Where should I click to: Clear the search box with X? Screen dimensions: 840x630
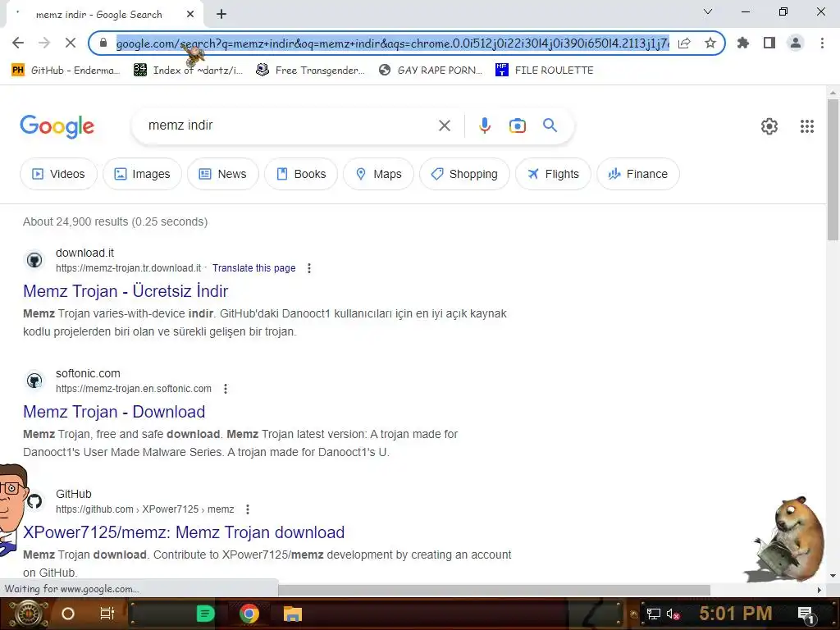(x=444, y=126)
